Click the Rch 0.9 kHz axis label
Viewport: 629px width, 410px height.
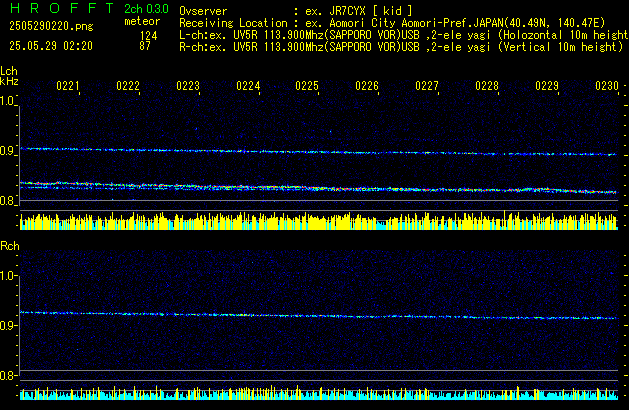point(7,325)
